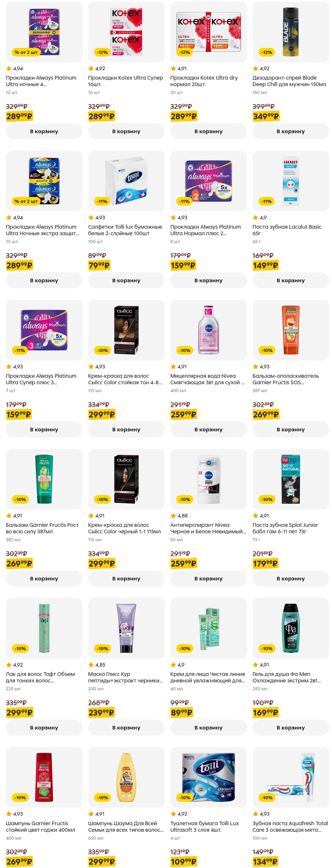The width and height of the screenshot is (332, 868).
Task: Click -10% badge on Глисс Кур mask
Action: pos(102,648)
